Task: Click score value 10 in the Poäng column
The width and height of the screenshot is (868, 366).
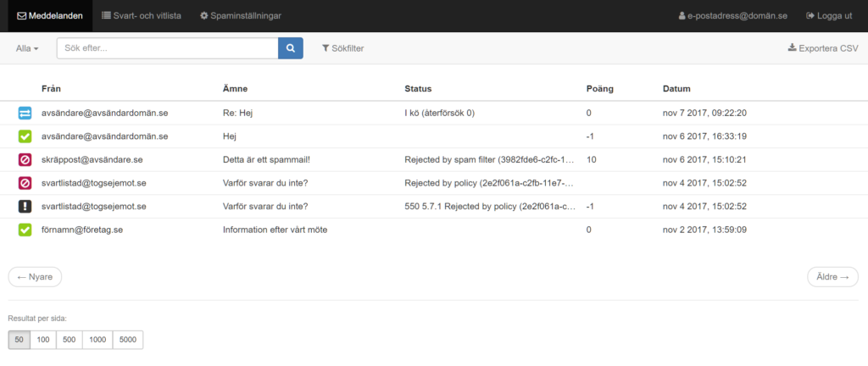Action: (x=591, y=160)
